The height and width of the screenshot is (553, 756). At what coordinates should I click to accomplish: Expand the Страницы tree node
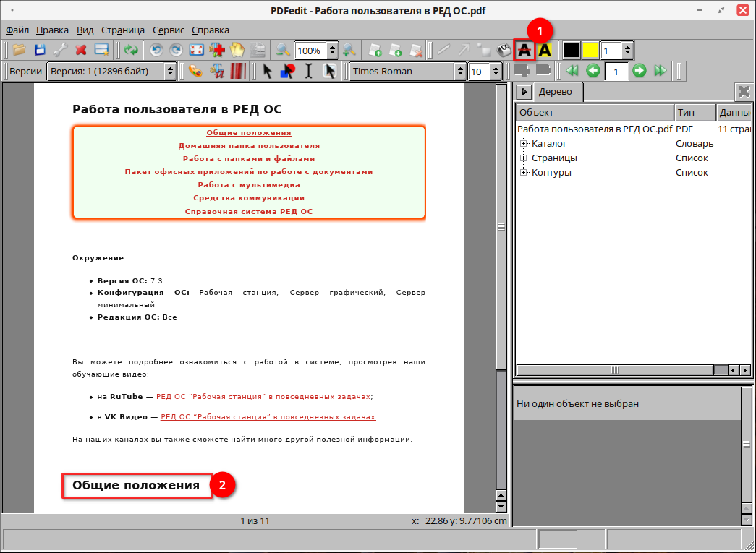[x=524, y=158]
